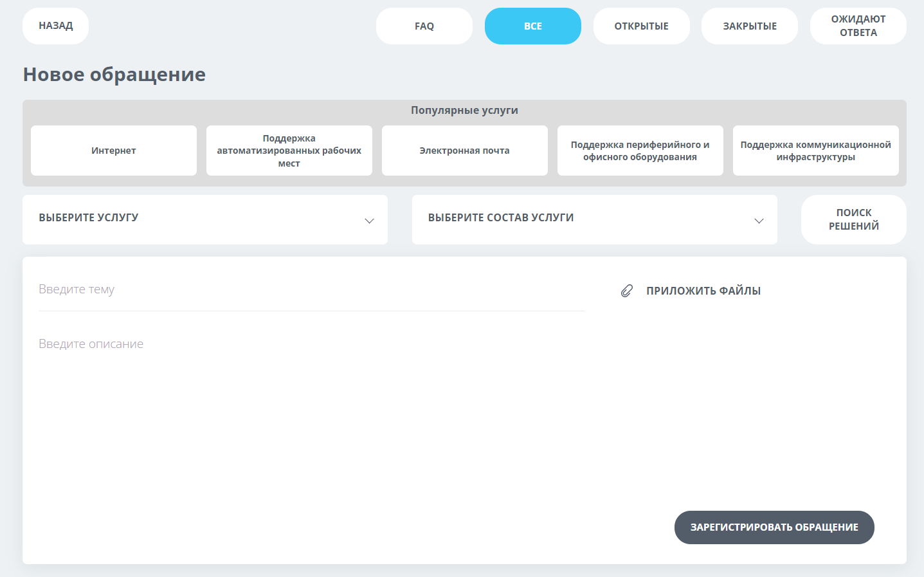Go back with the НАЗАД button
Screen dimensions: 924x577
[x=55, y=26]
